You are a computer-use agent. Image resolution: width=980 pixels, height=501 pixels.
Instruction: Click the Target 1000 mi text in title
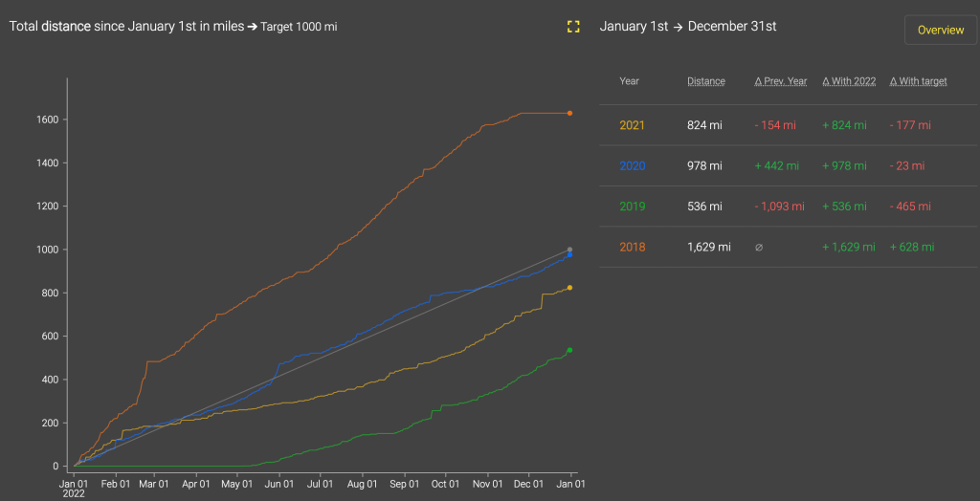(x=299, y=27)
